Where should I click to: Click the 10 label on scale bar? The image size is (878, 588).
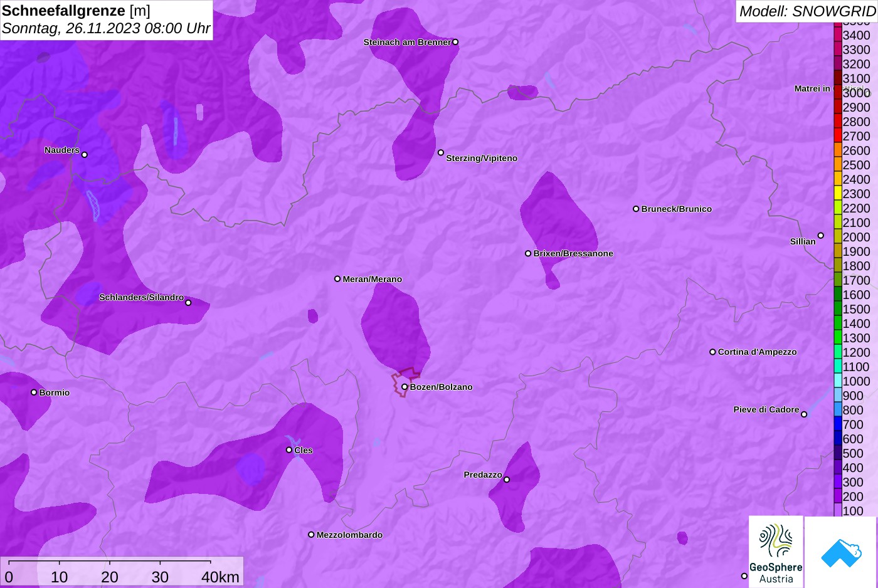(x=59, y=577)
